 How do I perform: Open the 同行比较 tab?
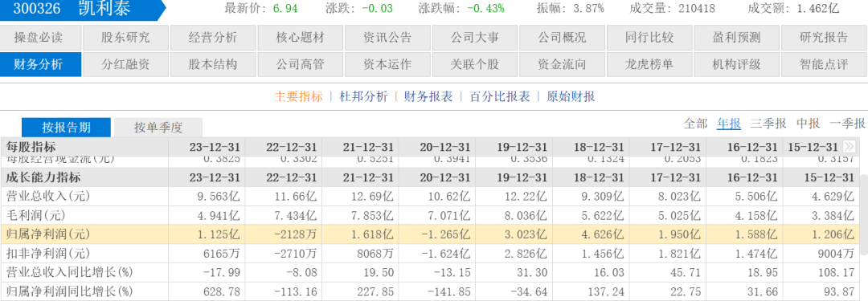[649, 39]
